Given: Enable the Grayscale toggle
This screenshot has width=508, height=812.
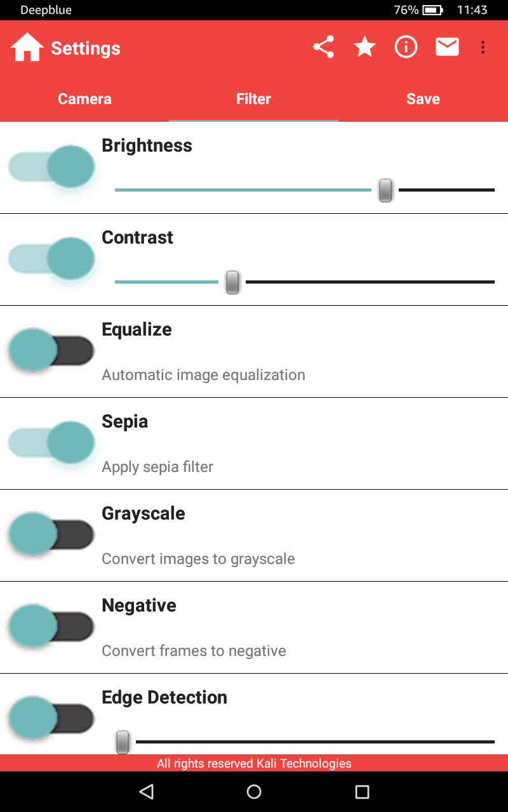Looking at the screenshot, I should (51, 535).
